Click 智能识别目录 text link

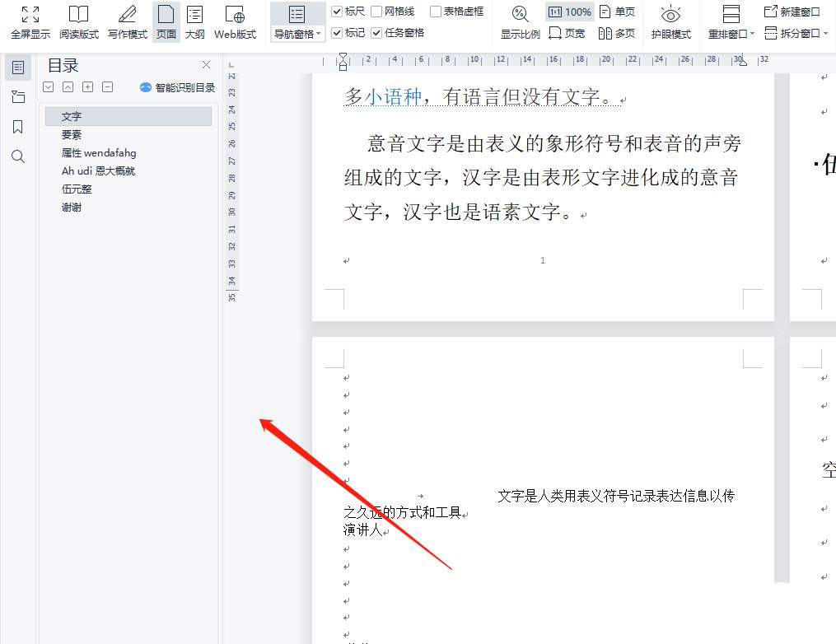click(x=185, y=87)
